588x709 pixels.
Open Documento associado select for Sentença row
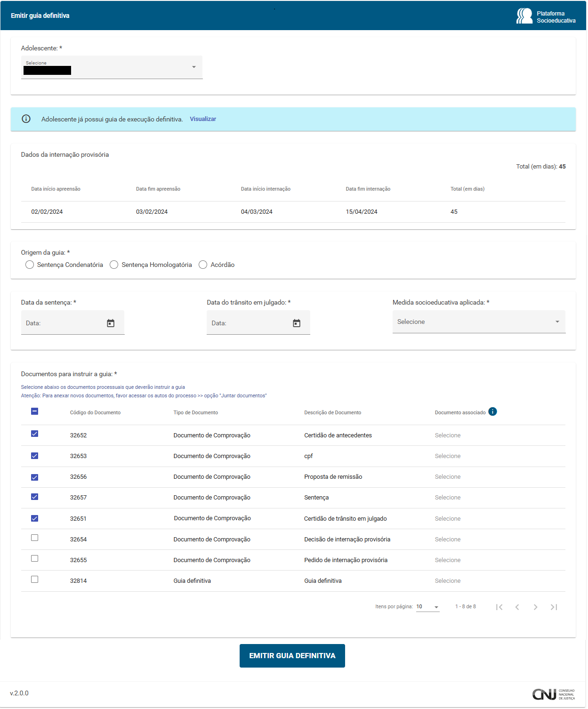[448, 498]
